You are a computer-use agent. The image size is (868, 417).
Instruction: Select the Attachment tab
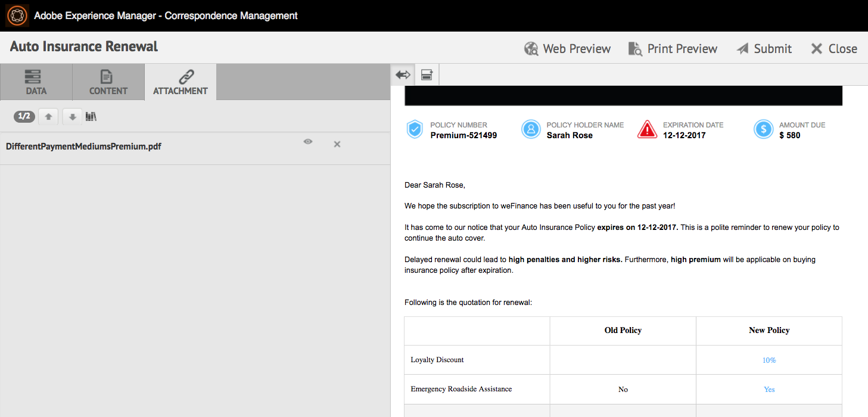(x=180, y=82)
